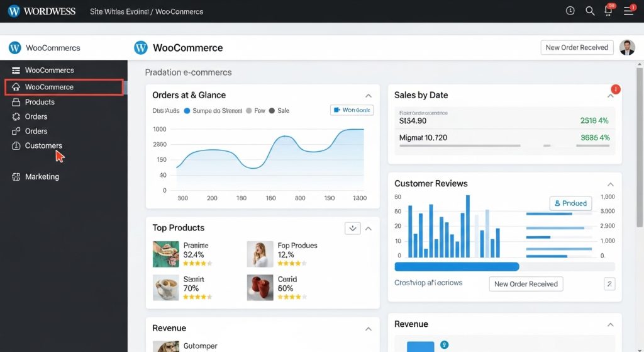Click the red alert badge on Sales by Date

coord(615,89)
